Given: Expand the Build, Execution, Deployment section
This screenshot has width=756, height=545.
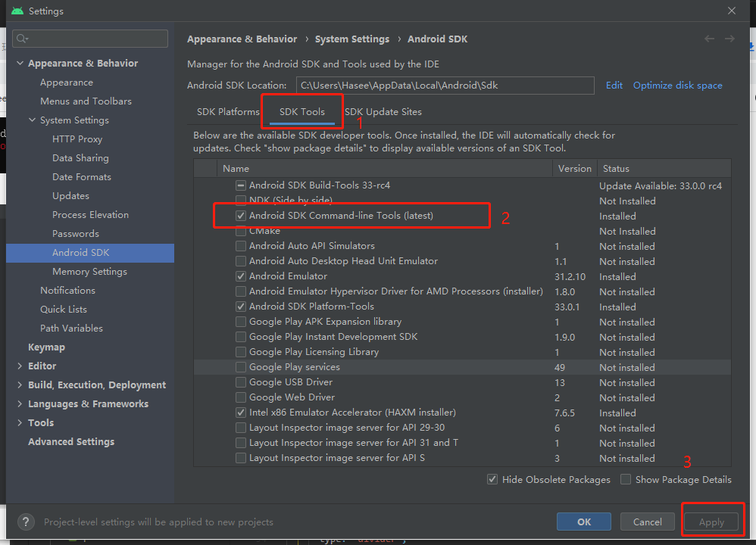Looking at the screenshot, I should pyautogui.click(x=20, y=385).
